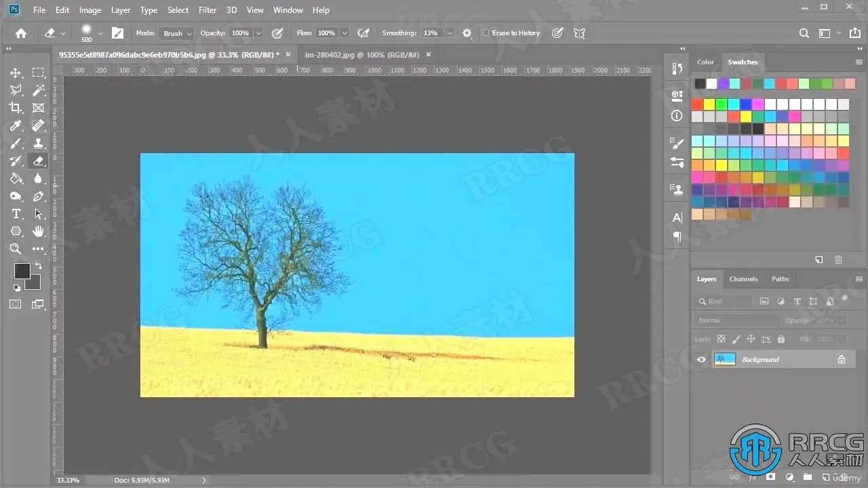Select the Rectangular Marquee tool

coord(39,73)
